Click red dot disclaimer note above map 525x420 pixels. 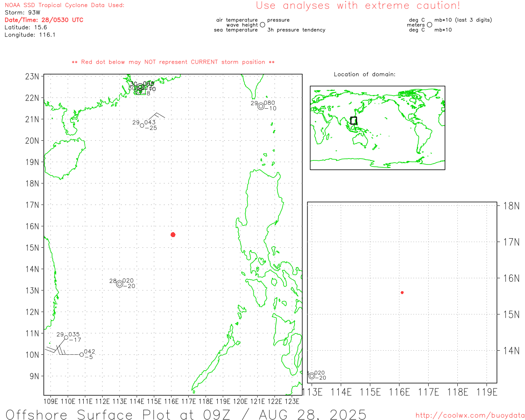click(173, 62)
